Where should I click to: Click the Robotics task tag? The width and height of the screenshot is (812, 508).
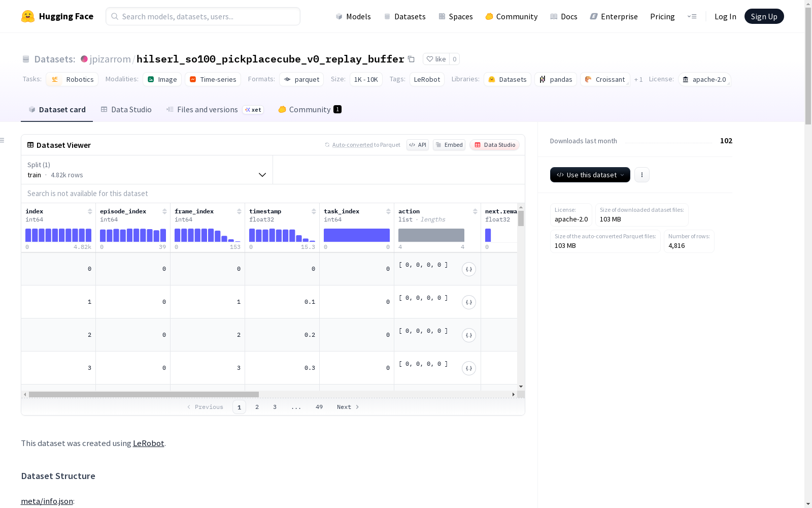click(x=72, y=79)
